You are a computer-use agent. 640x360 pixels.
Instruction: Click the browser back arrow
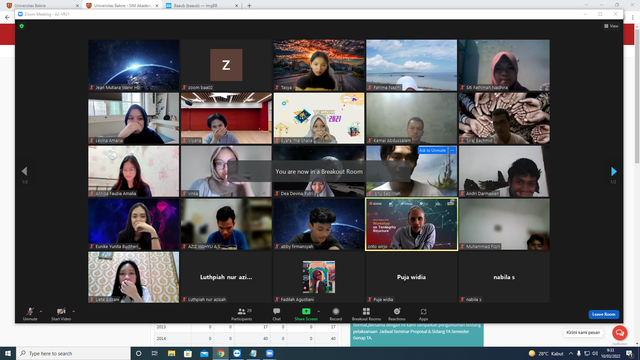pyautogui.click(x=7, y=17)
